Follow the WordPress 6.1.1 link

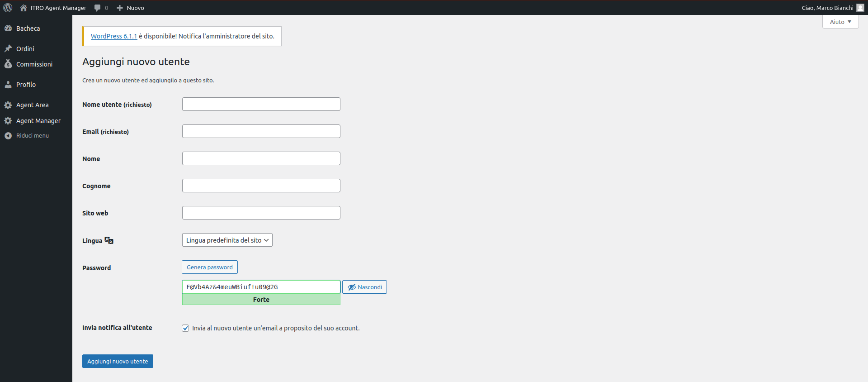[114, 36]
